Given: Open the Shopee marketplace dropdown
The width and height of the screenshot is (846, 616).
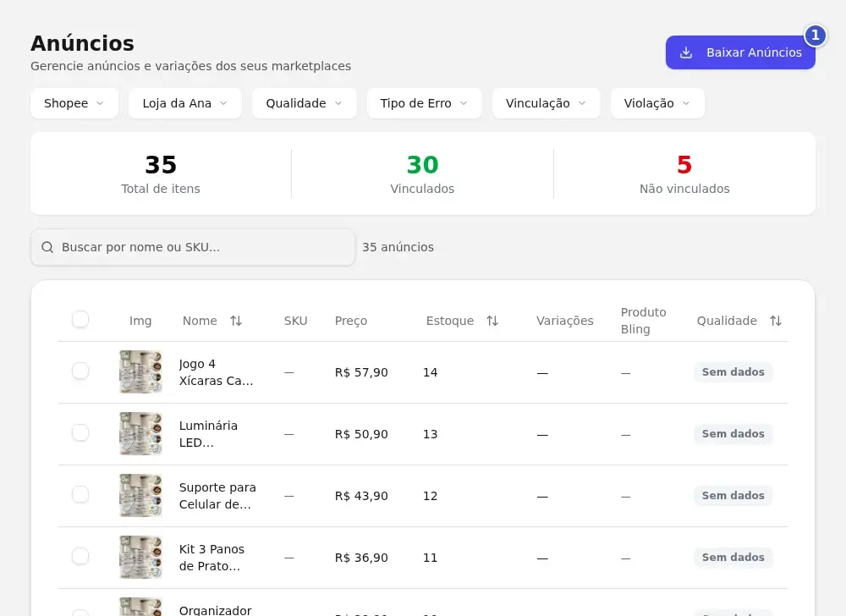Looking at the screenshot, I should [74, 103].
